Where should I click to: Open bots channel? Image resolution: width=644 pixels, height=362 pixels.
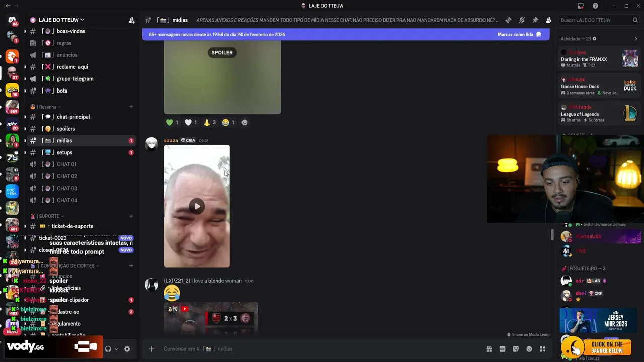click(x=80, y=91)
